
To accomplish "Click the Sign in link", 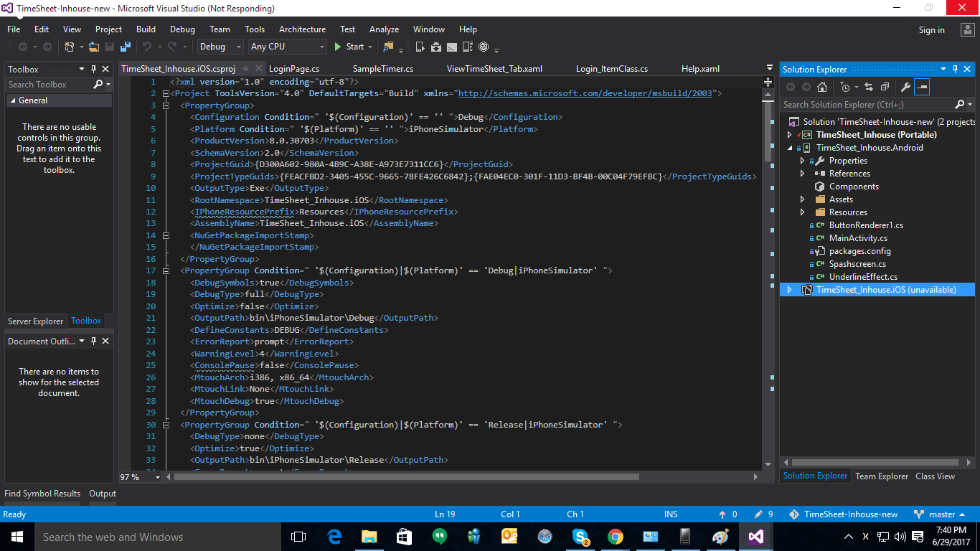I will pos(931,30).
